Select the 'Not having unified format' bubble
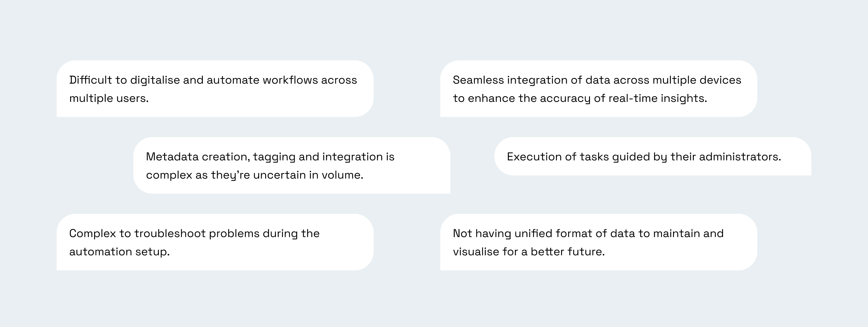This screenshot has height=327, width=868. click(599, 242)
